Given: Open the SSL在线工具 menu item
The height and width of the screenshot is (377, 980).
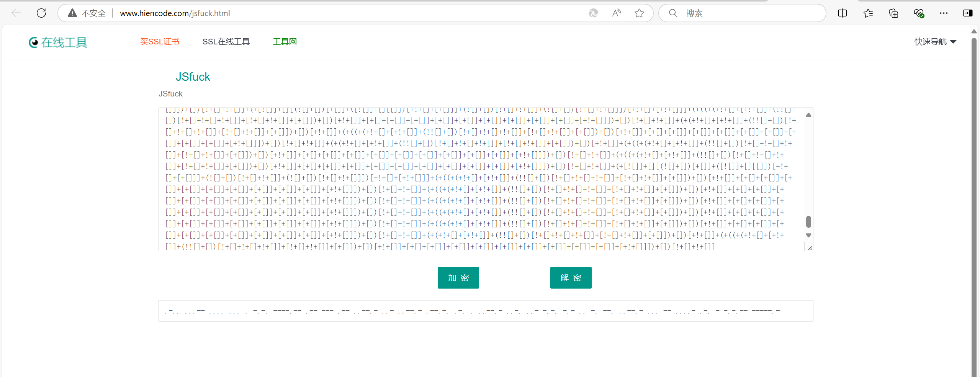Looking at the screenshot, I should pos(226,42).
